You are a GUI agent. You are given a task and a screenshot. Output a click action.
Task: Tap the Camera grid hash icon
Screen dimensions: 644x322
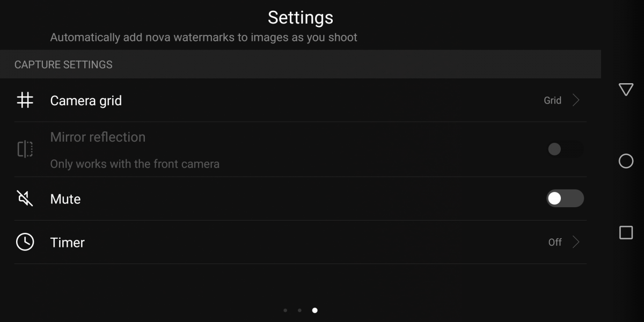point(25,100)
